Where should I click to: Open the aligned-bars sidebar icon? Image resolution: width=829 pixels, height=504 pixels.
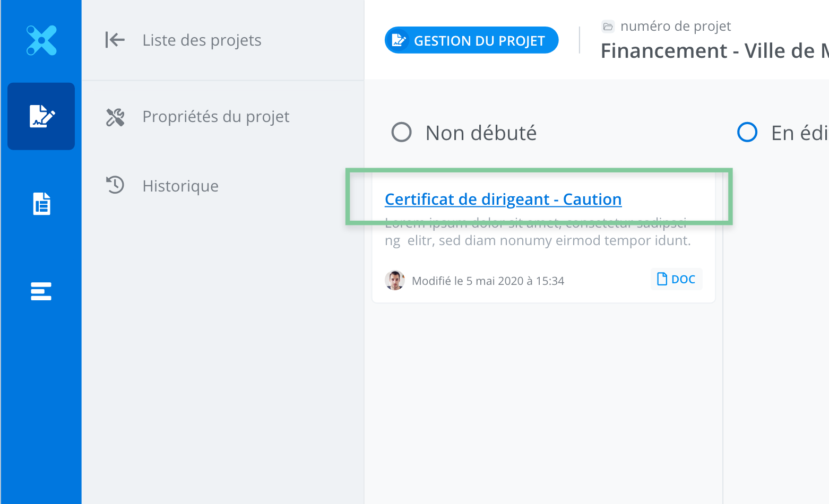tap(41, 291)
